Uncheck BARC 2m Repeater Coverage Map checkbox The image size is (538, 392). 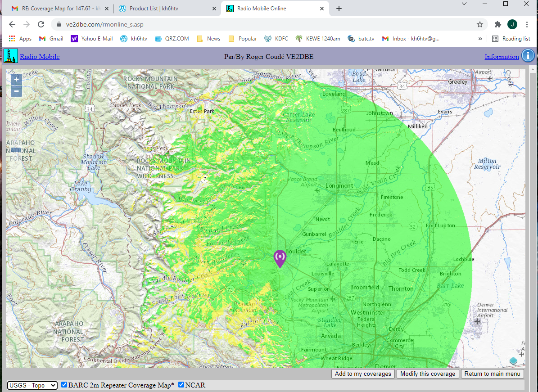click(x=64, y=385)
